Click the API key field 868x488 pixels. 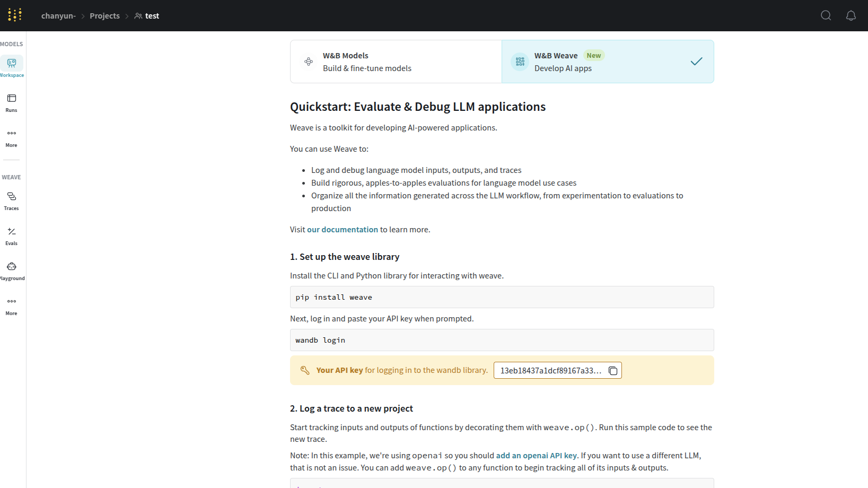[x=557, y=370]
